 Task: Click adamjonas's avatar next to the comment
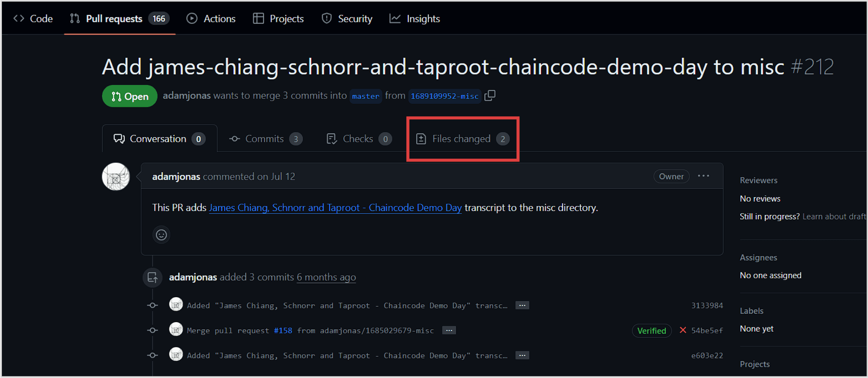[x=116, y=176]
